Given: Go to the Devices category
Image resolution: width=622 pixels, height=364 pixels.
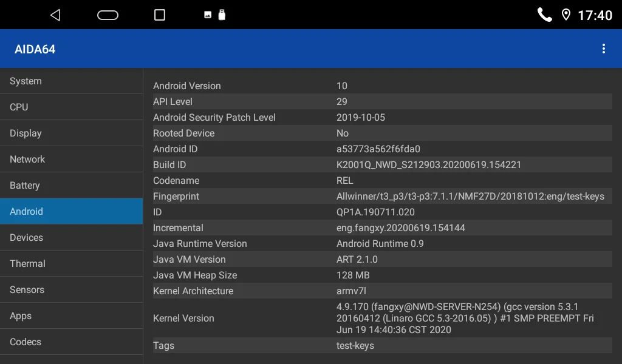Looking at the screenshot, I should pyautogui.click(x=72, y=237).
